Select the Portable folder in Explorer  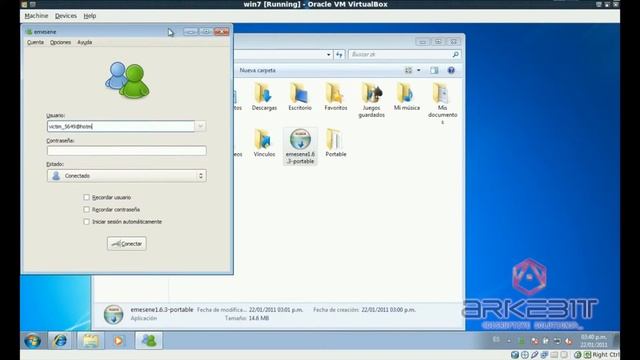[336, 143]
